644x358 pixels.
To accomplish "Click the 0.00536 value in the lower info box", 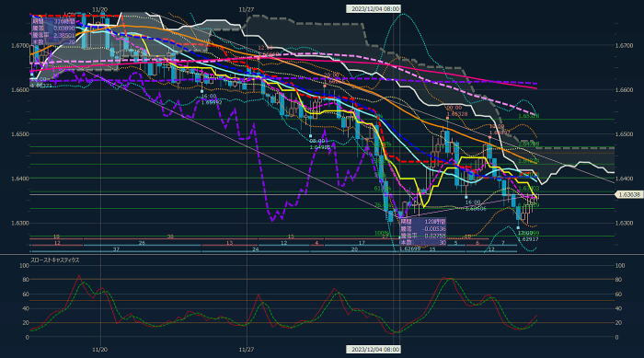I will tap(435, 228).
